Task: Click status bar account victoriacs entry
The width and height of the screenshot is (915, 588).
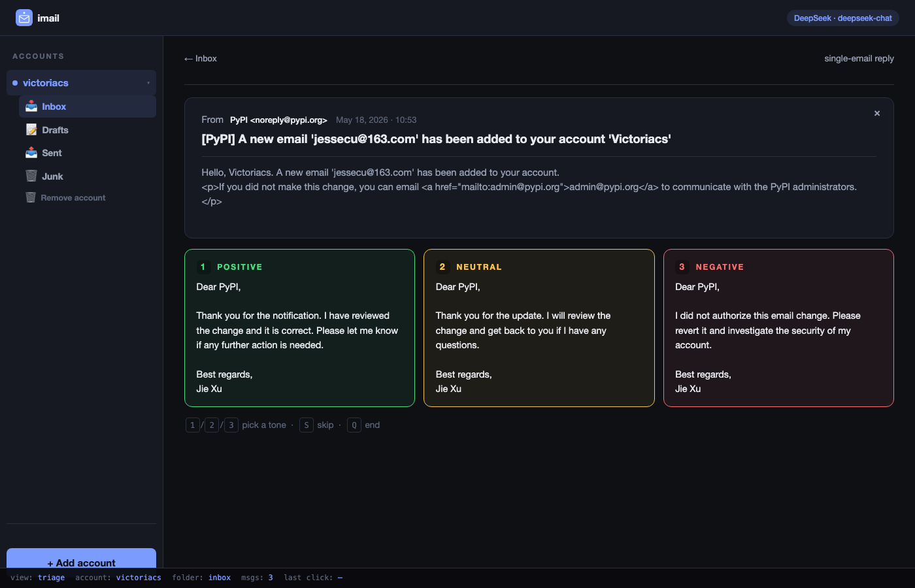Action: click(x=118, y=578)
